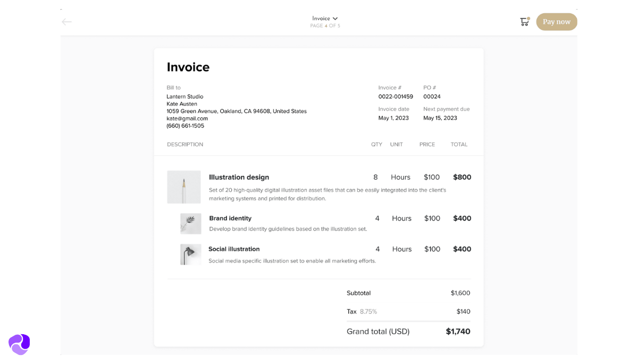Select the Illustration design item title
This screenshot has width=638, height=364.
pyautogui.click(x=239, y=177)
